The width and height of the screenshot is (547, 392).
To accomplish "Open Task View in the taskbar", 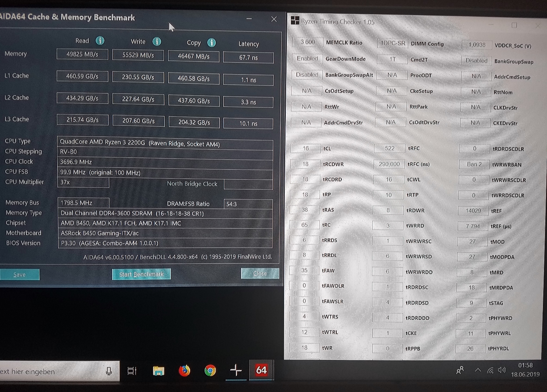I will [x=132, y=371].
